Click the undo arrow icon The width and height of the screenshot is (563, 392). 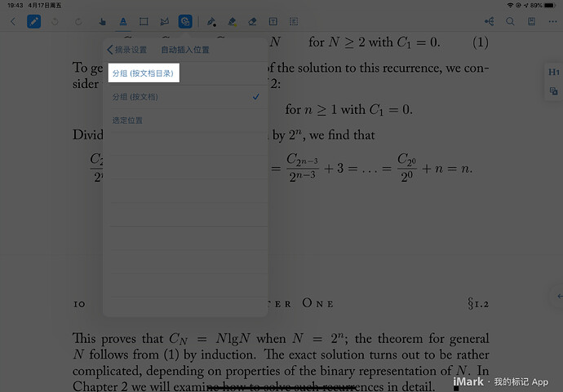point(55,21)
